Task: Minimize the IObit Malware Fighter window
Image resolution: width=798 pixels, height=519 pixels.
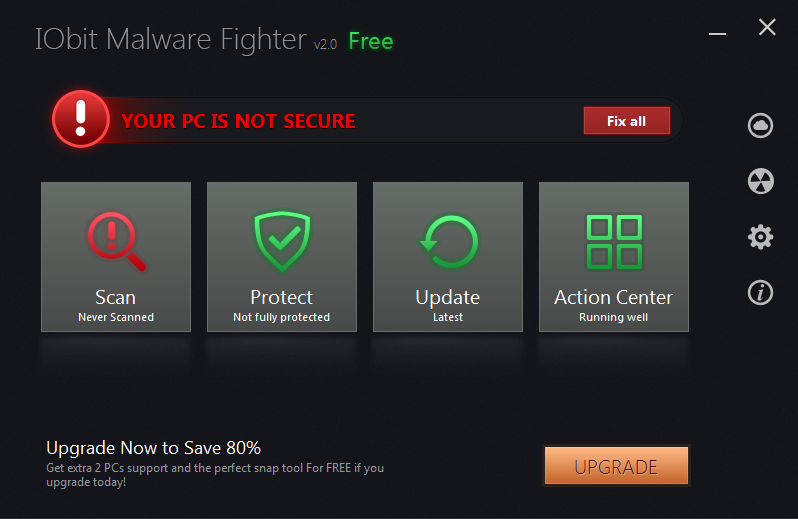Action: click(718, 34)
